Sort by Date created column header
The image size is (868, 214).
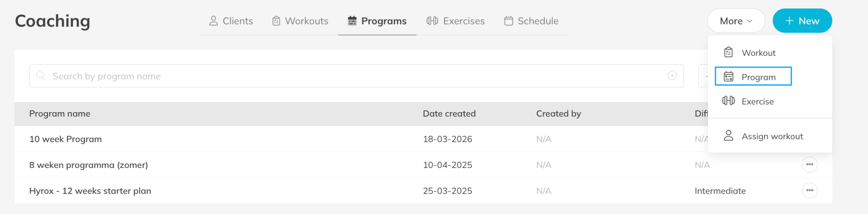pyautogui.click(x=449, y=114)
